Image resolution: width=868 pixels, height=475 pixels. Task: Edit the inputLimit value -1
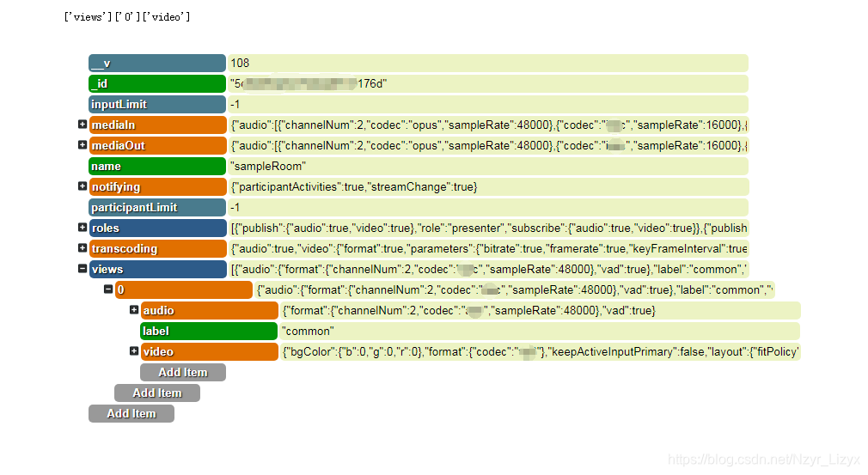pos(487,105)
